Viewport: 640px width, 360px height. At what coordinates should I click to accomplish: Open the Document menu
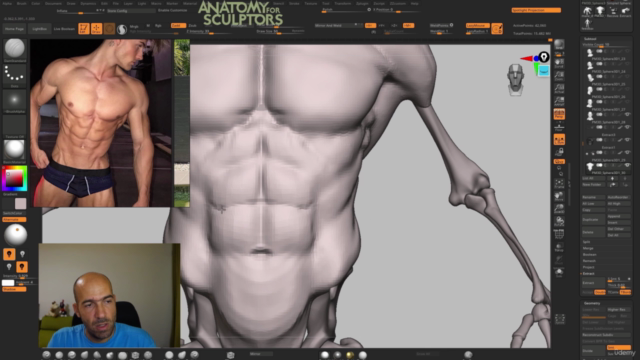tap(53, 3)
